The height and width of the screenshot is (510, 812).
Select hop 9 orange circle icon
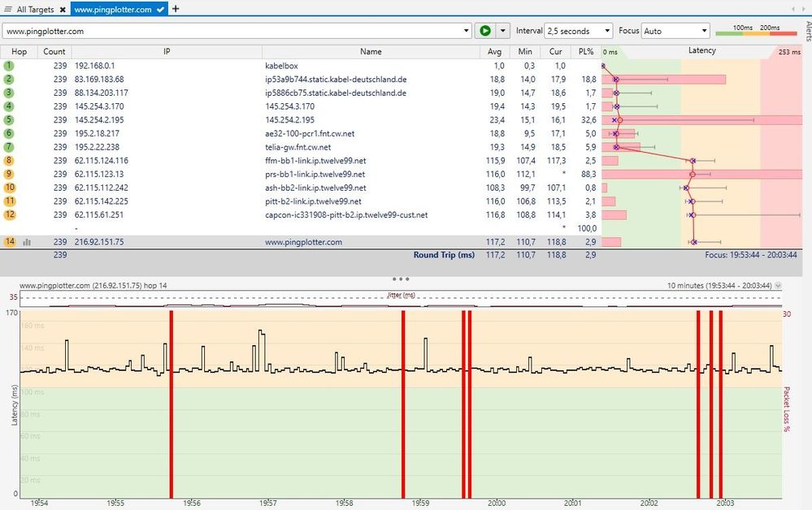[x=9, y=174]
